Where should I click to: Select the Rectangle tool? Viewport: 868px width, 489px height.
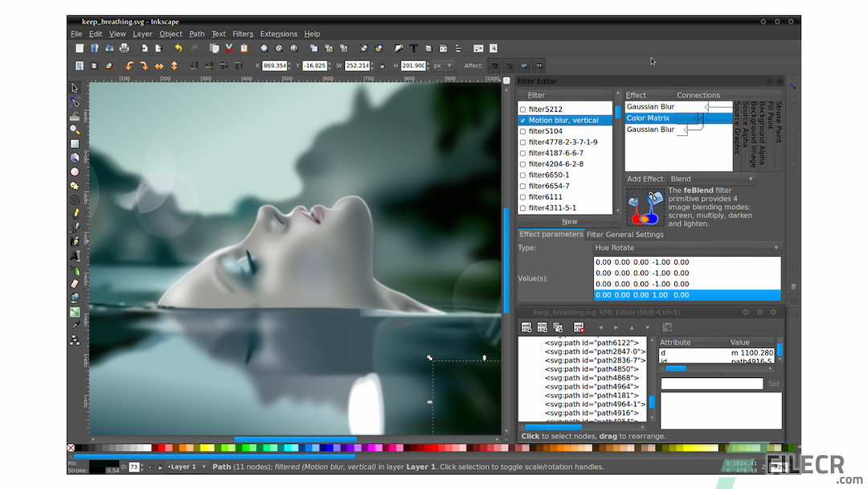coord(74,144)
